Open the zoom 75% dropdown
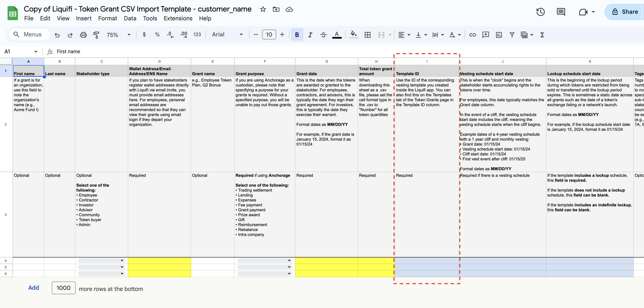This screenshot has height=308, width=644. point(119,35)
